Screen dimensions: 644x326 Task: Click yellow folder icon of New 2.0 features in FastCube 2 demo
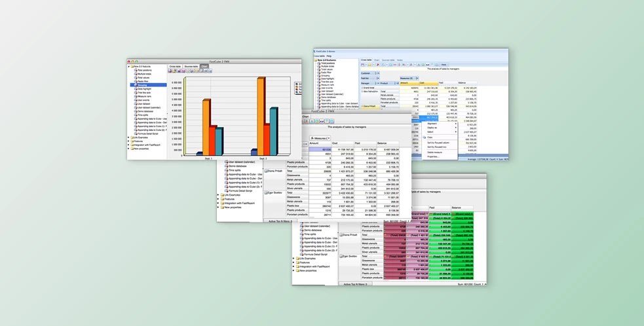pos(315,60)
